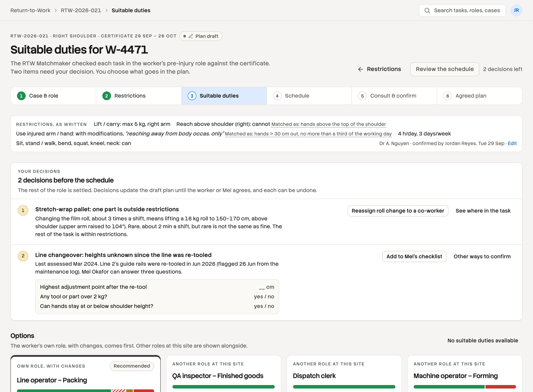The image size is (533, 392).
Task: Click the Review the schedule button
Action: [445, 69]
